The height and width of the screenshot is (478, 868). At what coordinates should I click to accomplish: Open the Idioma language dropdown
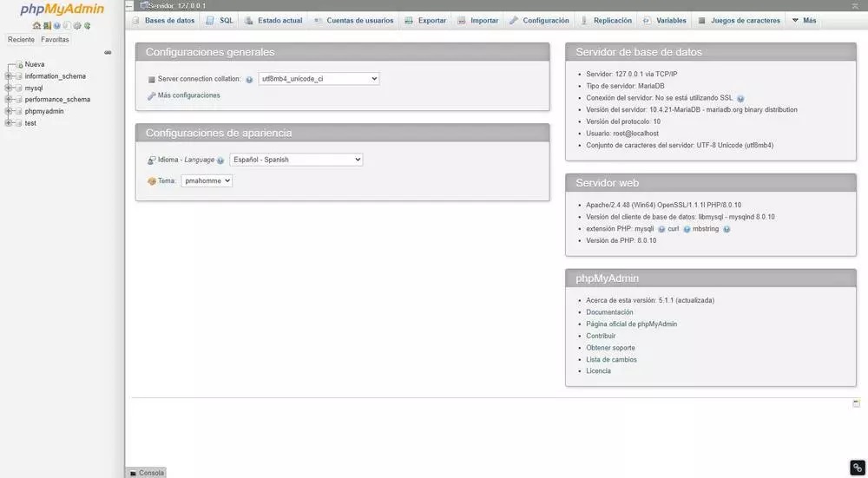(296, 160)
